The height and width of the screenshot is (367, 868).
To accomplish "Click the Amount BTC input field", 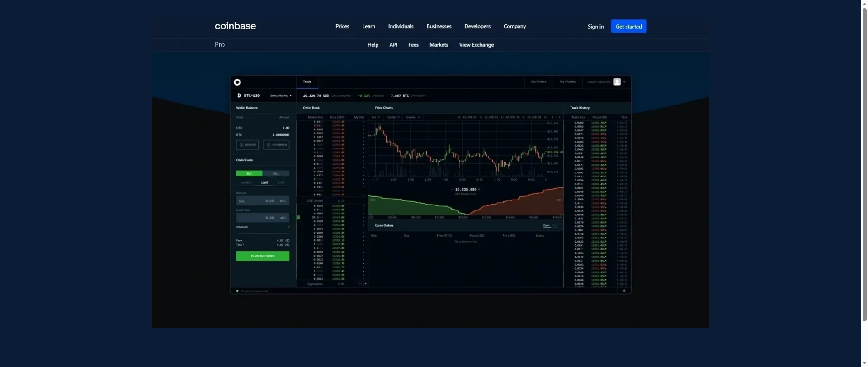I will point(263,200).
